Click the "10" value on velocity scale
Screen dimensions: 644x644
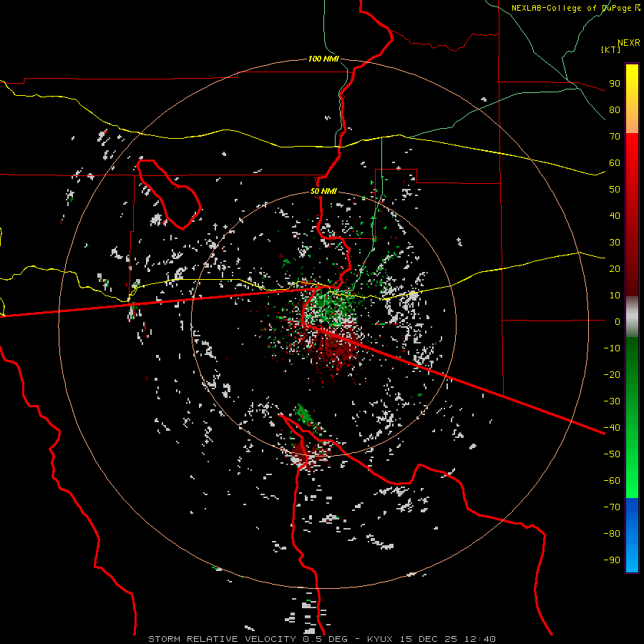point(615,296)
